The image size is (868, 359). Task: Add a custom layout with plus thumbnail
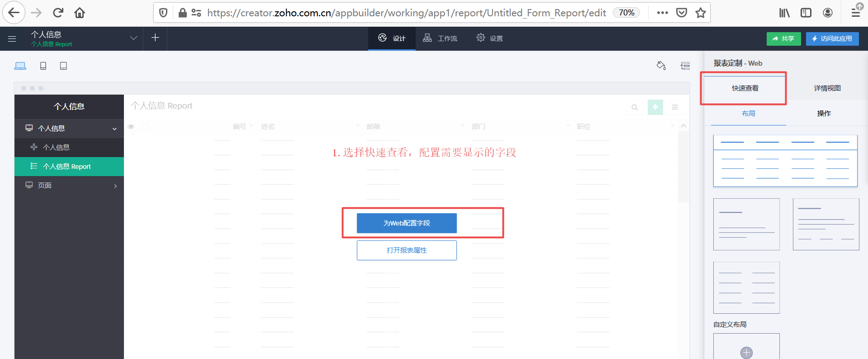point(746,351)
